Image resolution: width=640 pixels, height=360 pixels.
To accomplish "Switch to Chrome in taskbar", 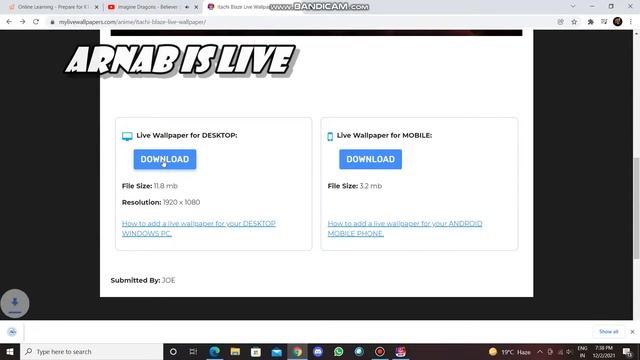I will 297,351.
